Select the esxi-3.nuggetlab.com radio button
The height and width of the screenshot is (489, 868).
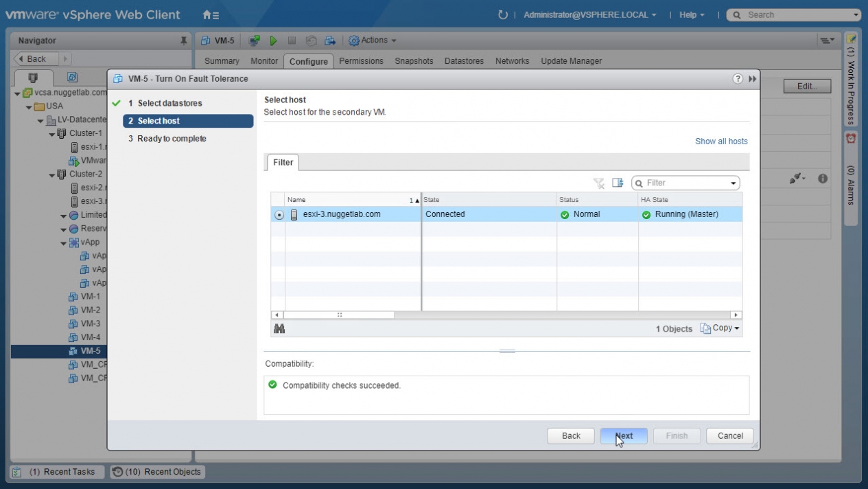[x=279, y=215]
